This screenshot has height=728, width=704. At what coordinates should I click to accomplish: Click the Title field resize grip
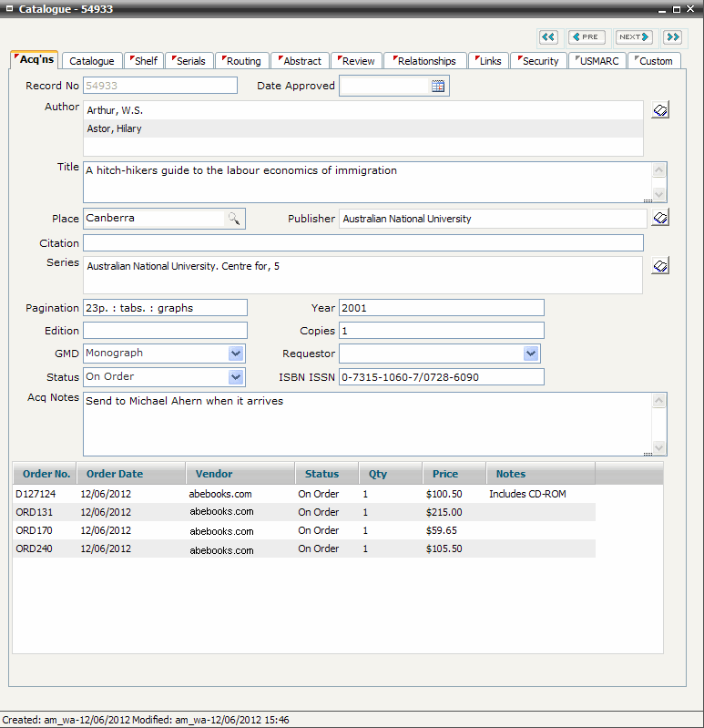[648, 199]
